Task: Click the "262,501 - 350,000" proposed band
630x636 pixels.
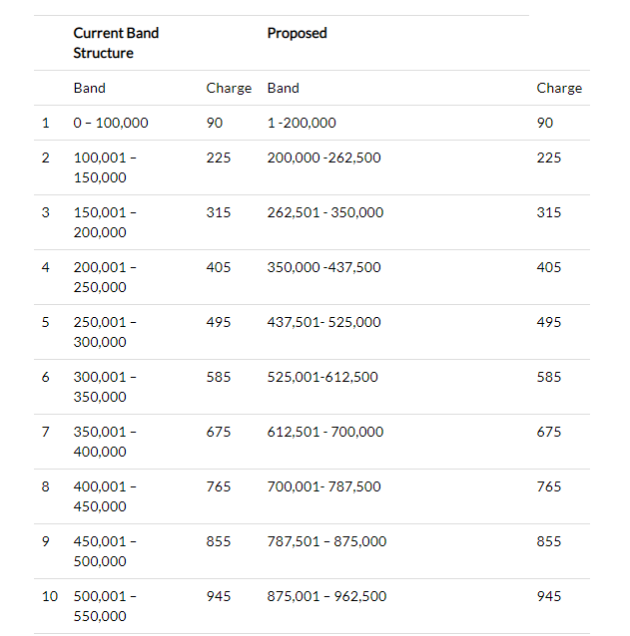Action: [325, 213]
